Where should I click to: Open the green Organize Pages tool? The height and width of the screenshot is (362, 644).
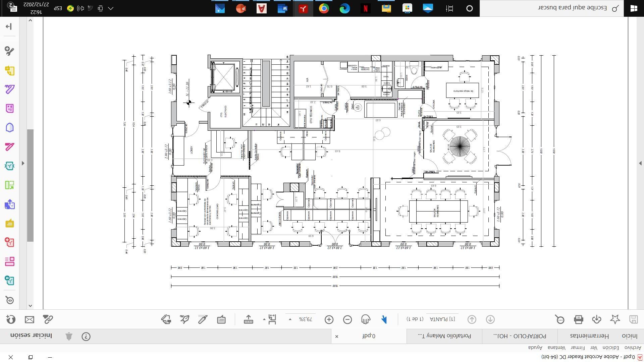click(x=10, y=185)
